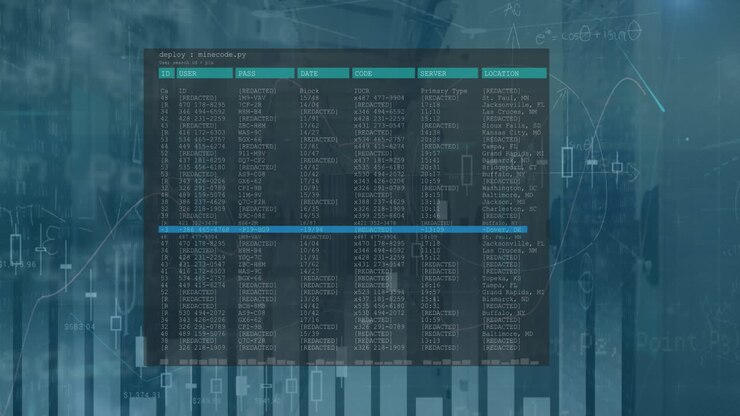Select the 'Charleston, SC' location cell
The width and height of the screenshot is (740, 416).
click(509, 209)
